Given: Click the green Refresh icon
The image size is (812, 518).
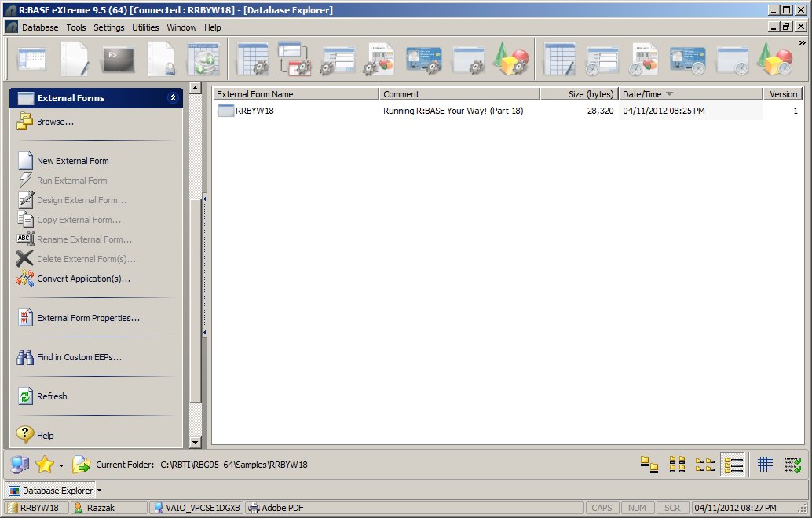Looking at the screenshot, I should pos(25,396).
